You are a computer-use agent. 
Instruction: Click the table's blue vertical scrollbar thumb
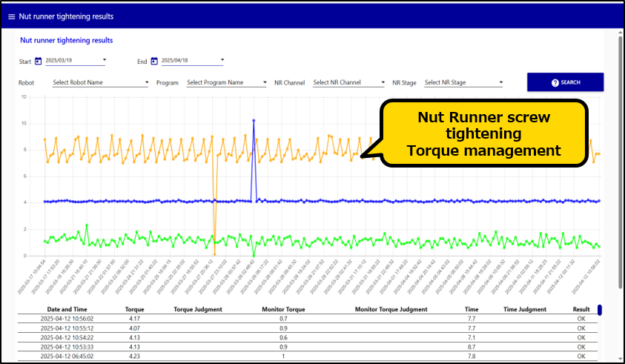pyautogui.click(x=600, y=310)
